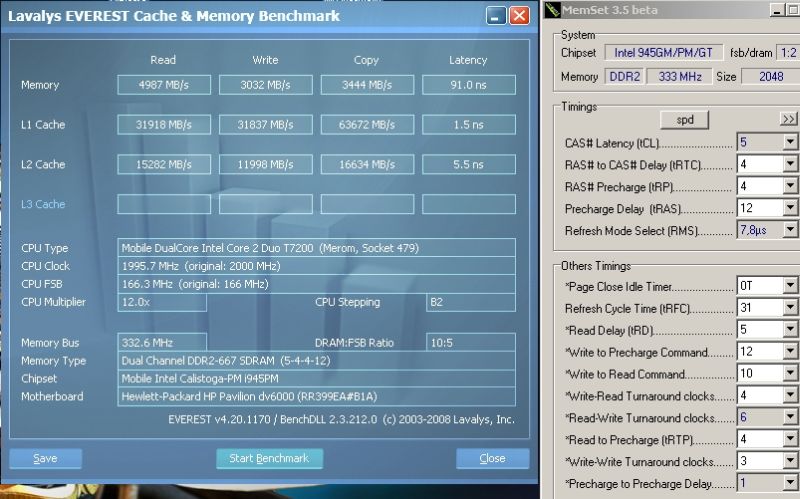Viewport: 800px width, 499px height.
Task: Click the MemSet Chipset field Intel 945GM/PM/GT
Action: [663, 53]
